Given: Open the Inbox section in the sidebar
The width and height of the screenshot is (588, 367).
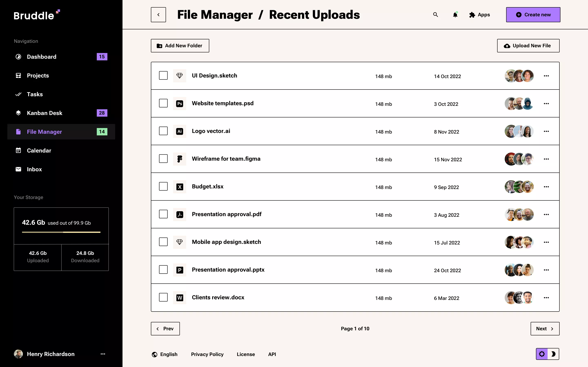Looking at the screenshot, I should (x=34, y=169).
